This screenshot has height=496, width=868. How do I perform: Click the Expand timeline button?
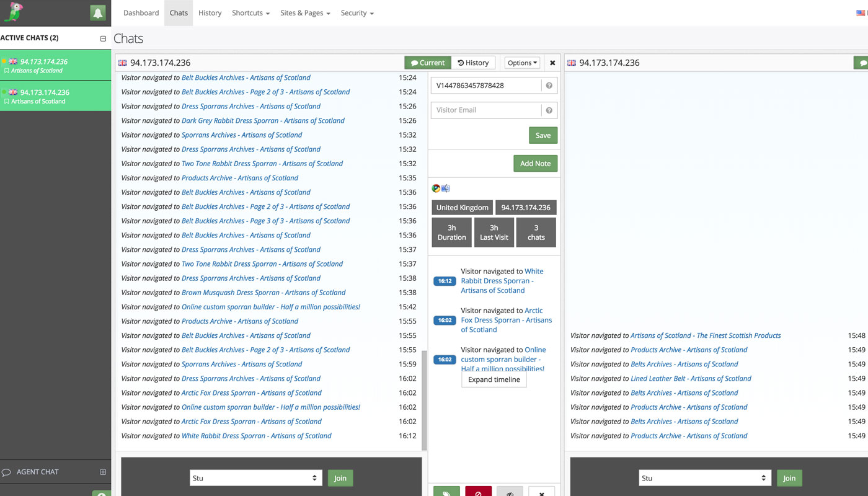click(494, 379)
